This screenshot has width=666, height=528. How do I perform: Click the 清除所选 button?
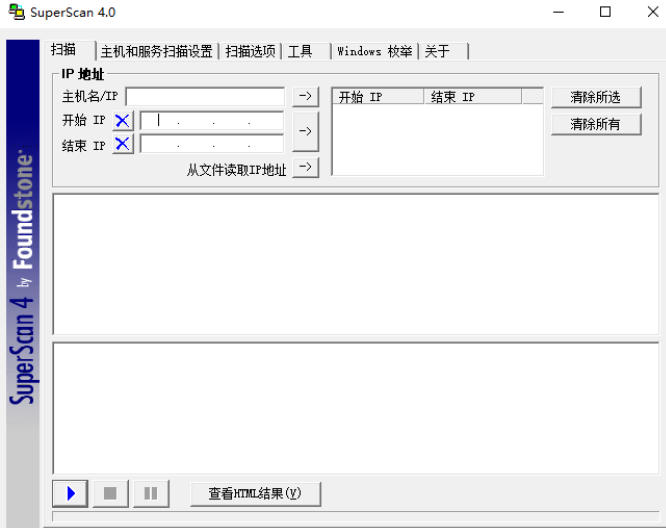[596, 97]
